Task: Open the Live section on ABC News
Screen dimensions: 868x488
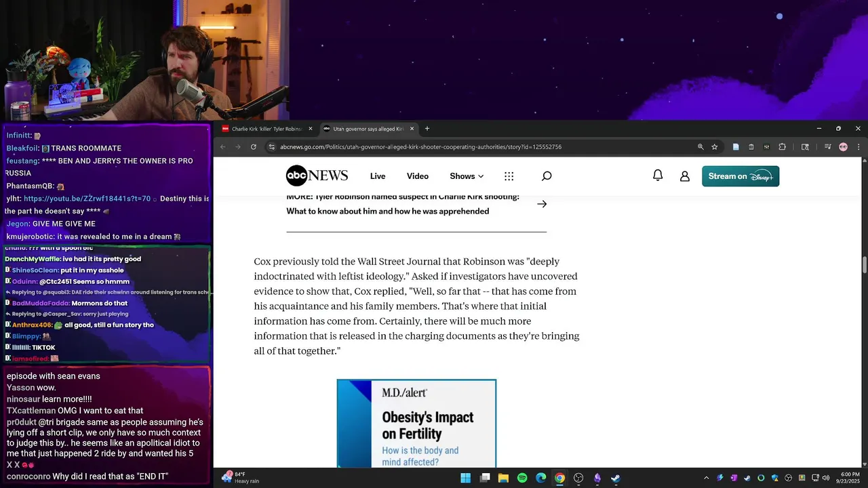Action: 378,176
